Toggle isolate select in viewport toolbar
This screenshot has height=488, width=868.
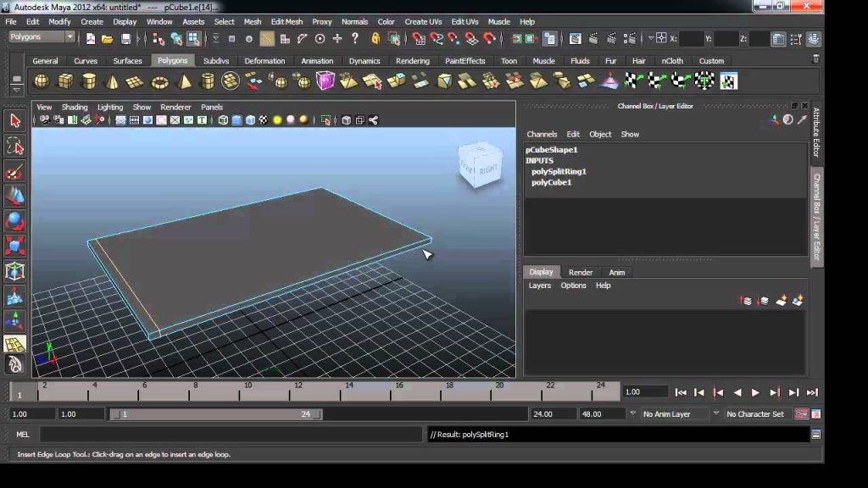325,120
